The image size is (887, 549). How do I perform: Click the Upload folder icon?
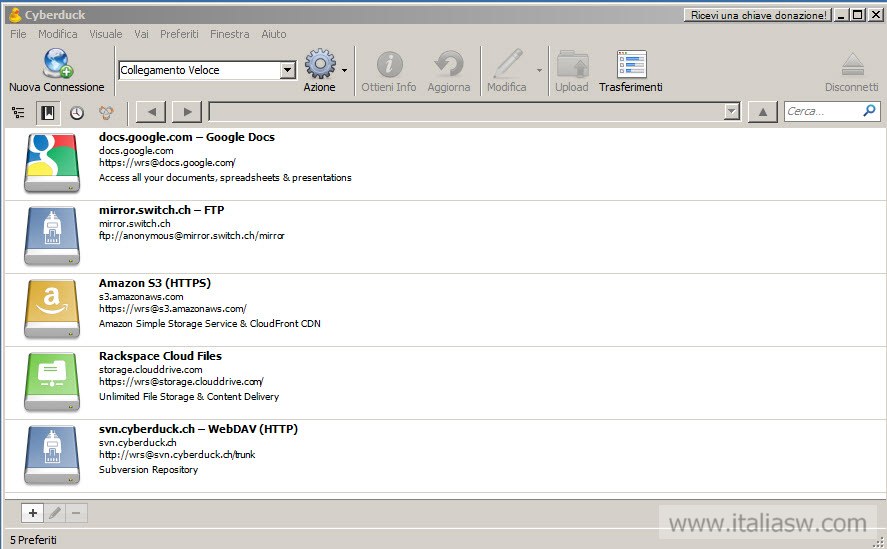pyautogui.click(x=572, y=64)
